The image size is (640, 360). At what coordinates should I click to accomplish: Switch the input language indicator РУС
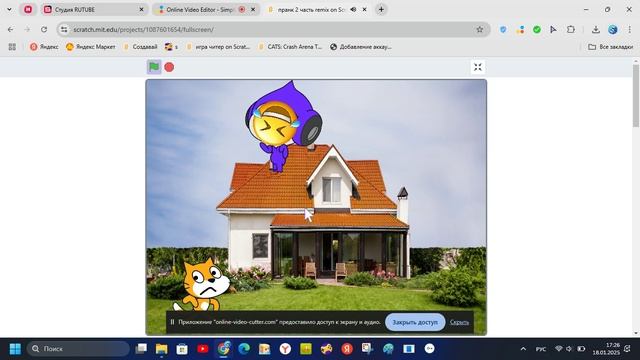click(541, 349)
